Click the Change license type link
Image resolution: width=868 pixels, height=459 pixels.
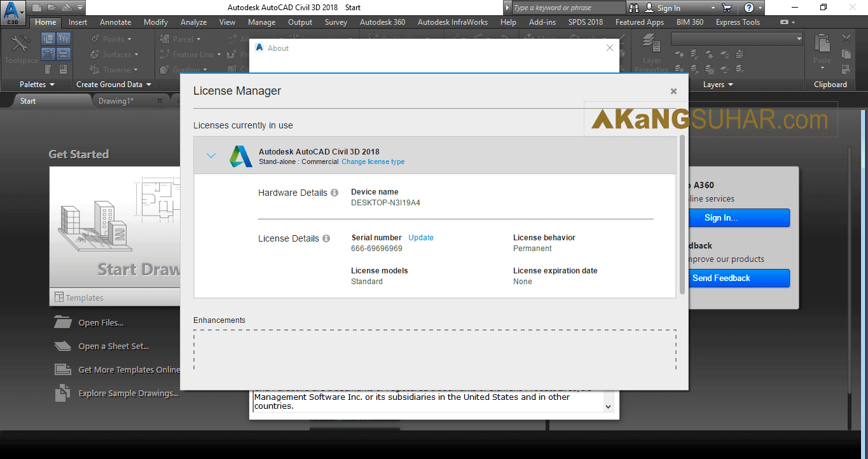click(373, 161)
